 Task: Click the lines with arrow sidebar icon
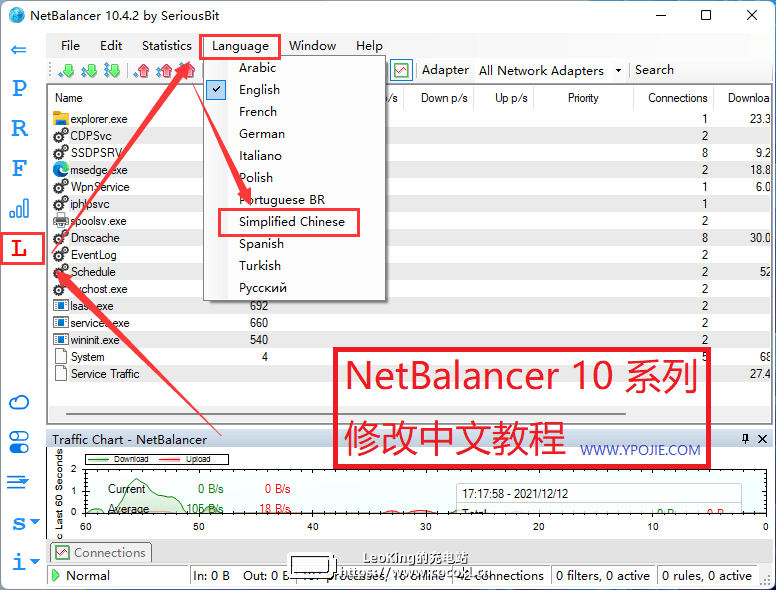click(18, 482)
